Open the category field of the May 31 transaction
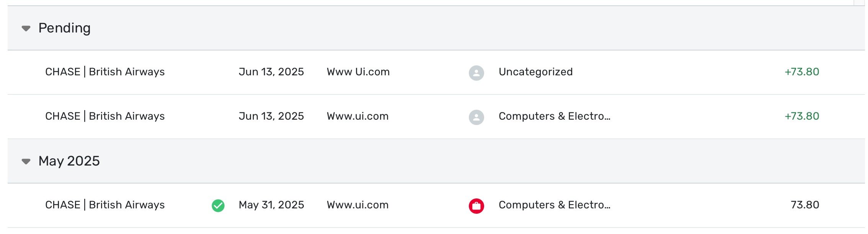The image size is (868, 234). tap(554, 205)
